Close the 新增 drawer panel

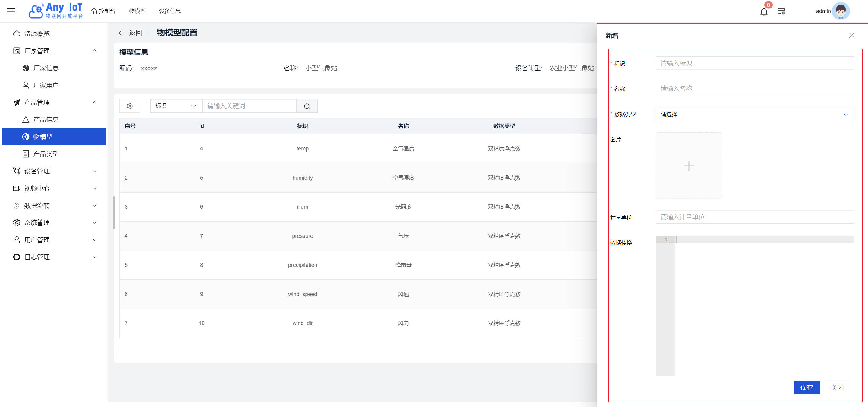point(851,35)
